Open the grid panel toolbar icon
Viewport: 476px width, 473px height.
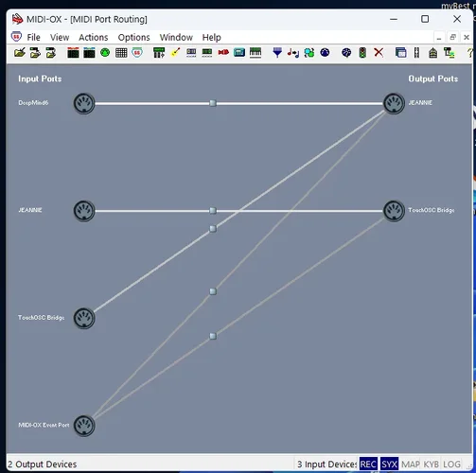(121, 53)
